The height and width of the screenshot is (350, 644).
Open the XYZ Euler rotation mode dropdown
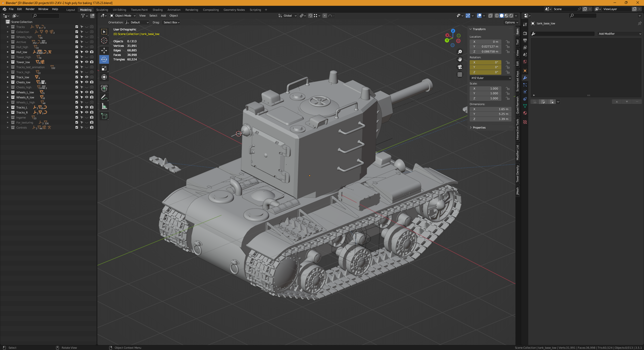491,78
